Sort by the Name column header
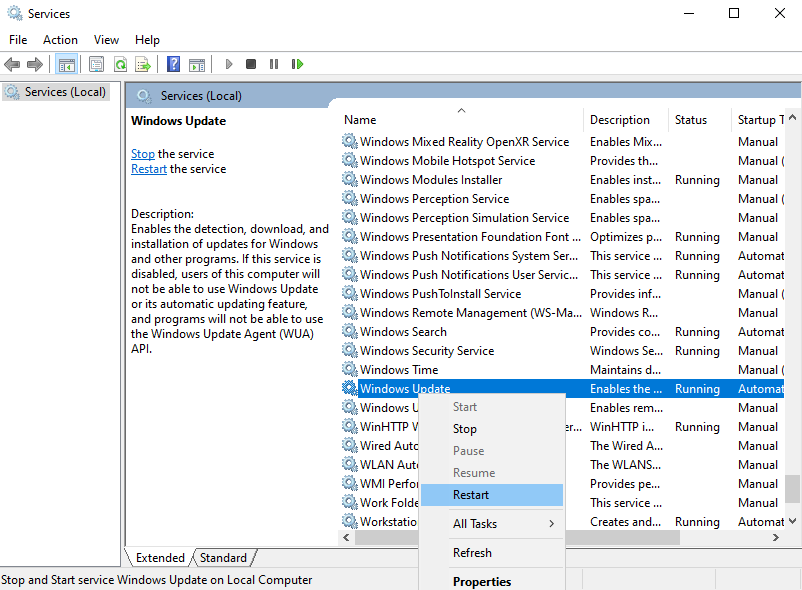This screenshot has width=802, height=590. pyautogui.click(x=461, y=120)
